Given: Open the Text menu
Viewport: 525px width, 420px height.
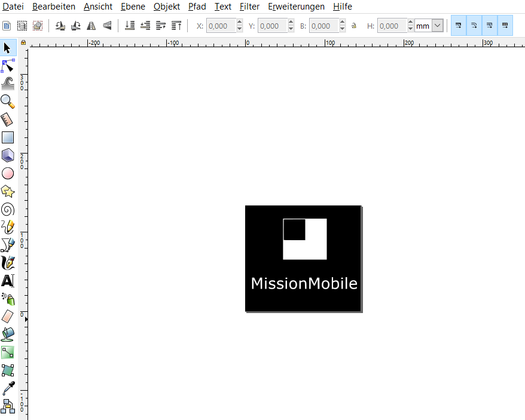Looking at the screenshot, I should (223, 7).
